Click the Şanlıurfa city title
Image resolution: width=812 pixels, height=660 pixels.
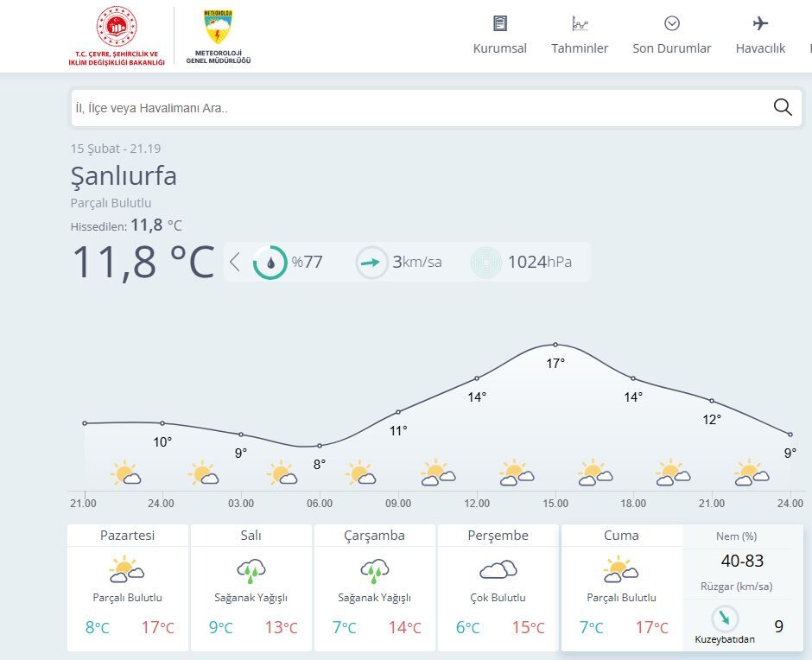[124, 176]
